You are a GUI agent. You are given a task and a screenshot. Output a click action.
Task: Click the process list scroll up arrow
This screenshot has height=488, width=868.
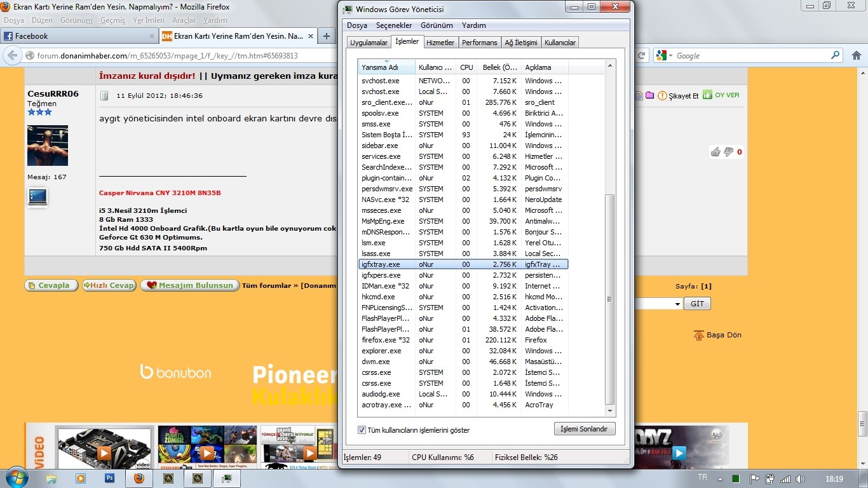[610, 65]
